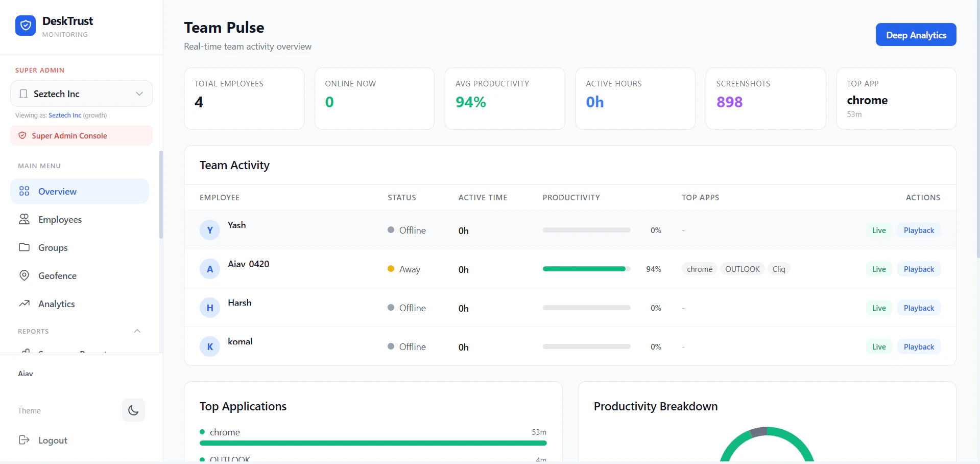Screen dimensions: 980x464
Task: Click the sidebar menu scrollbar
Action: [161, 194]
